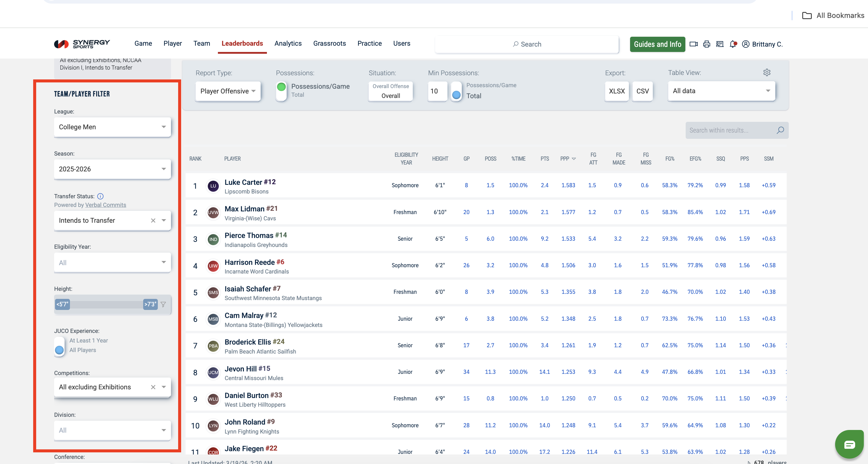
Task: Open the Table View All data dropdown
Action: (721, 91)
